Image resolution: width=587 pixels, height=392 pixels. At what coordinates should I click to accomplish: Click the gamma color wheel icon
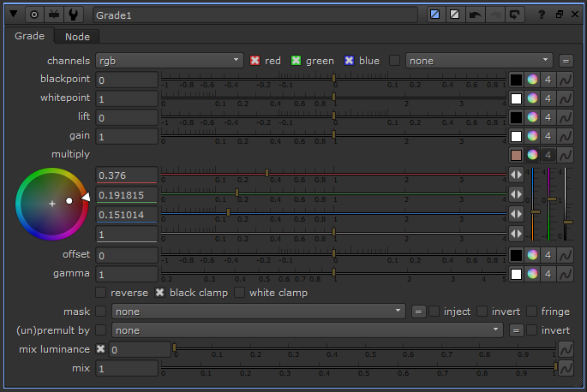[532, 274]
